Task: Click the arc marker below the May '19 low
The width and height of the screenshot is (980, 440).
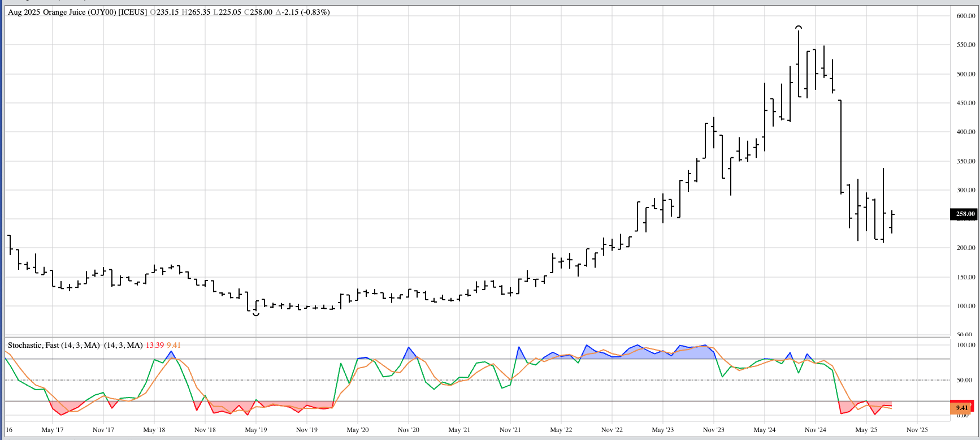Action: [256, 314]
